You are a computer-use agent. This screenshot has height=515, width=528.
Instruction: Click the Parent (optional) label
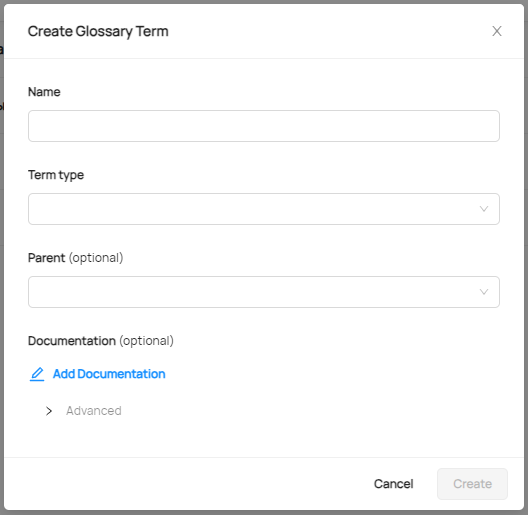[75, 258]
